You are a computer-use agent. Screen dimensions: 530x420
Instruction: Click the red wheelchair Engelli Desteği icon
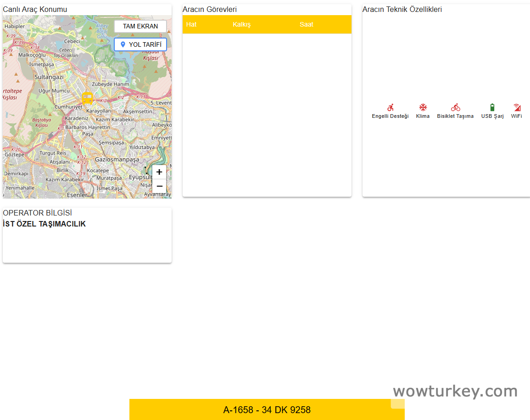click(390, 108)
